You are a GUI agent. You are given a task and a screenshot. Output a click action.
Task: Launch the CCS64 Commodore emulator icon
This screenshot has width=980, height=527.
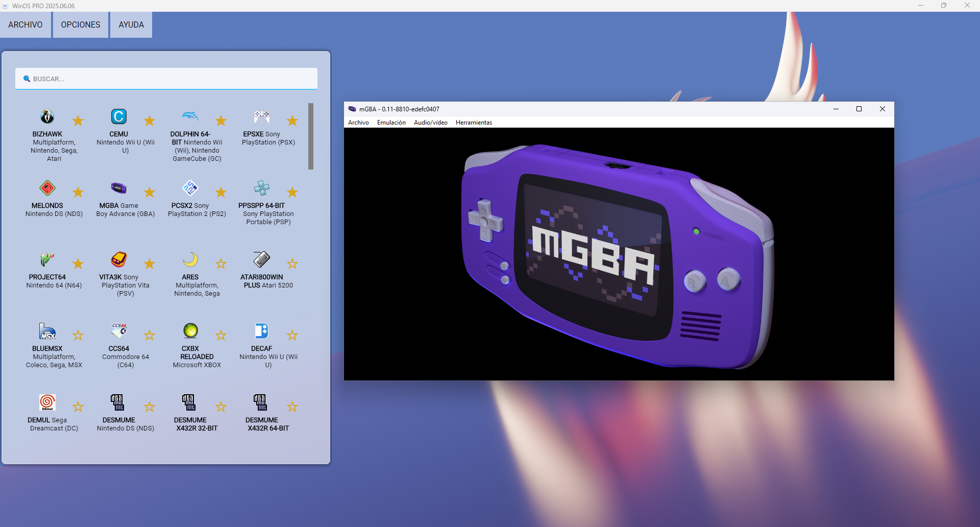point(119,331)
